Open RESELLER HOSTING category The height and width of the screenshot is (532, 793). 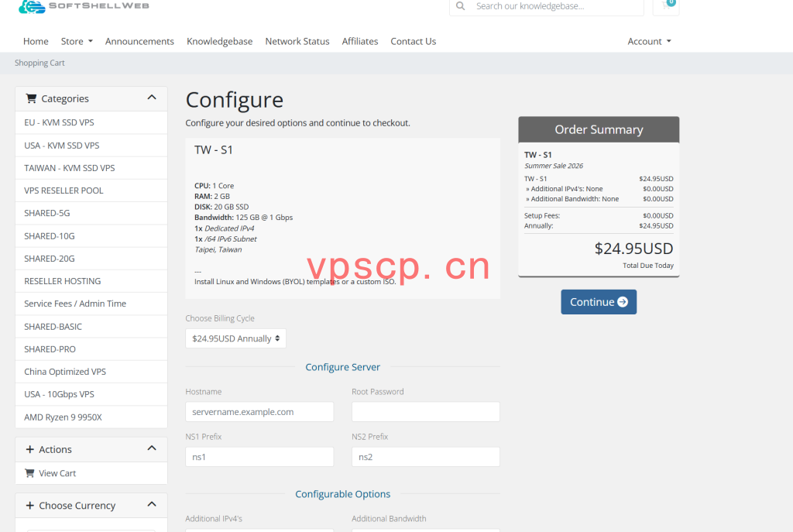point(91,281)
